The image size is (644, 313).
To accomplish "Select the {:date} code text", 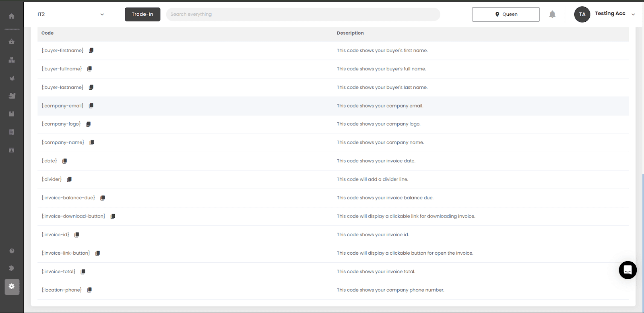I will click(x=49, y=161).
